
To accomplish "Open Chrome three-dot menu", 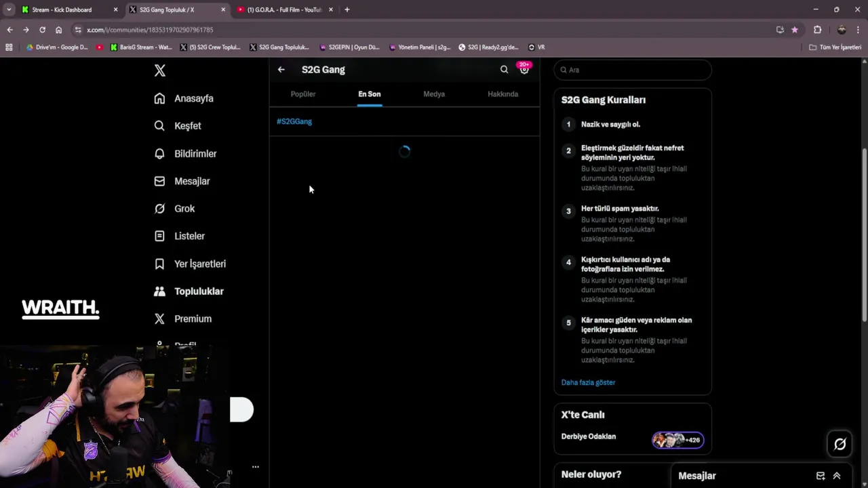I will point(859,30).
